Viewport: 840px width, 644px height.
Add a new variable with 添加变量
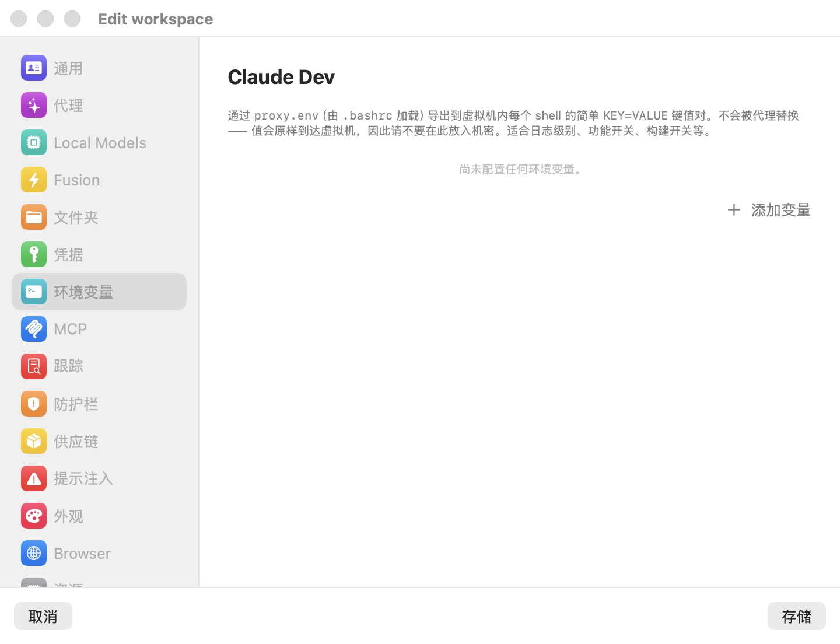(769, 210)
